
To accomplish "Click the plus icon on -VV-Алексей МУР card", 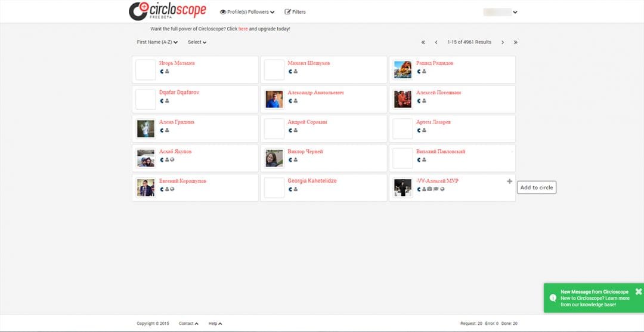I will 510,181.
